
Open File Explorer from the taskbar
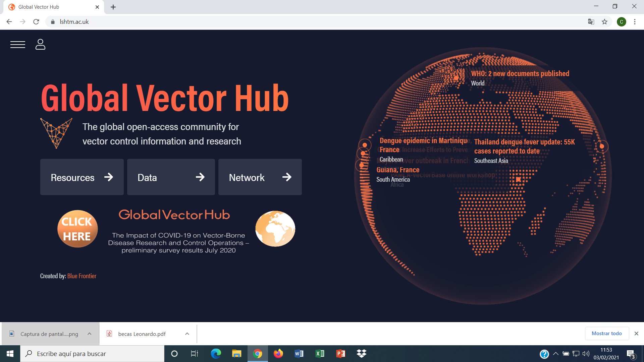(x=237, y=354)
